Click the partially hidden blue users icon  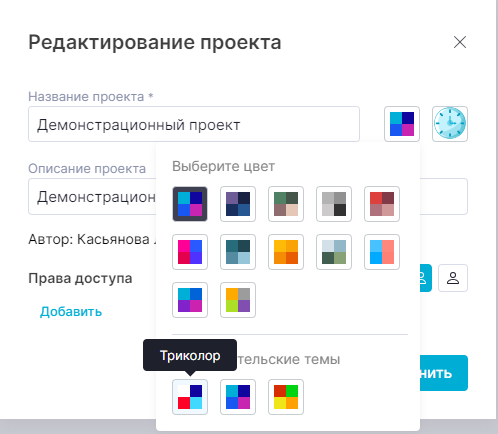click(x=426, y=278)
